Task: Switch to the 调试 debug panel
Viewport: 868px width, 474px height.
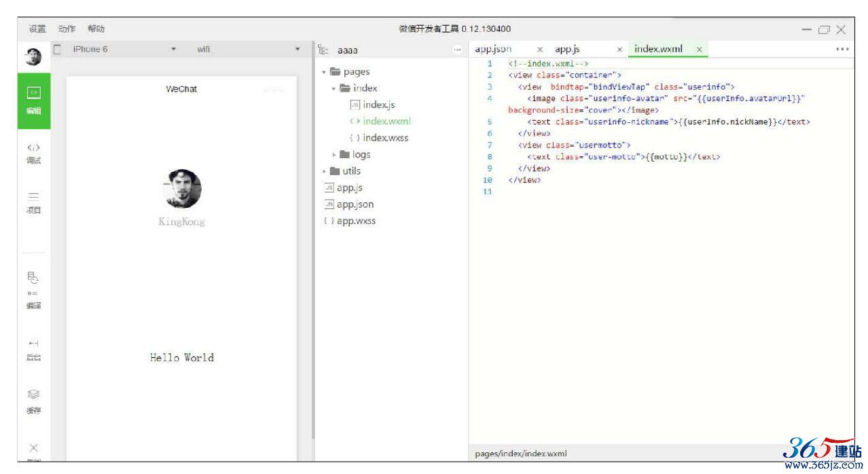Action: (x=33, y=153)
